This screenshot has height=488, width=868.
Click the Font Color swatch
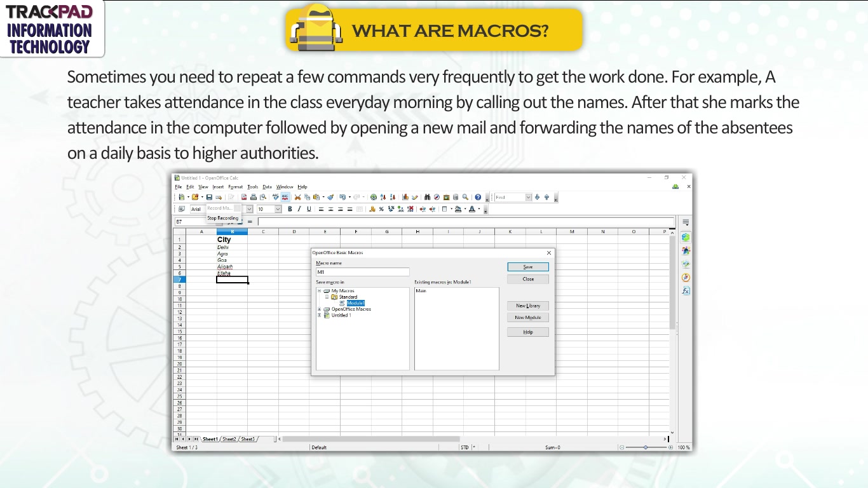pyautogui.click(x=472, y=209)
